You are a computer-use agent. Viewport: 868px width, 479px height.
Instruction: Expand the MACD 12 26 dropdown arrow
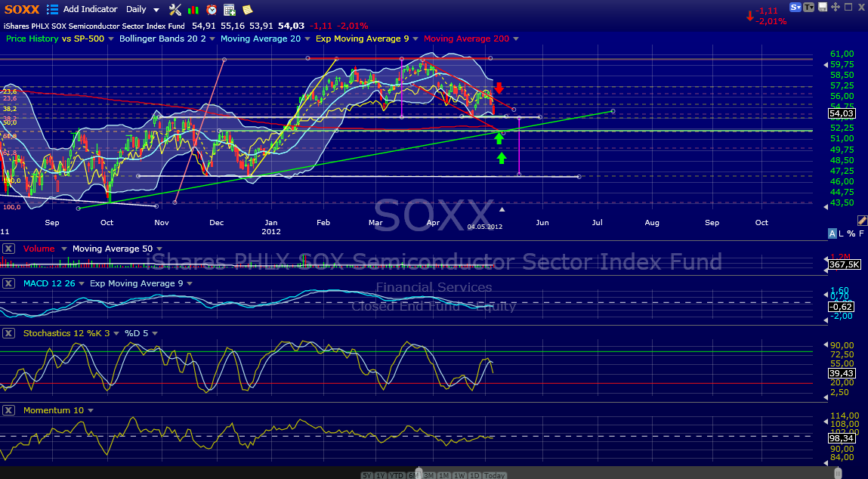tap(82, 284)
